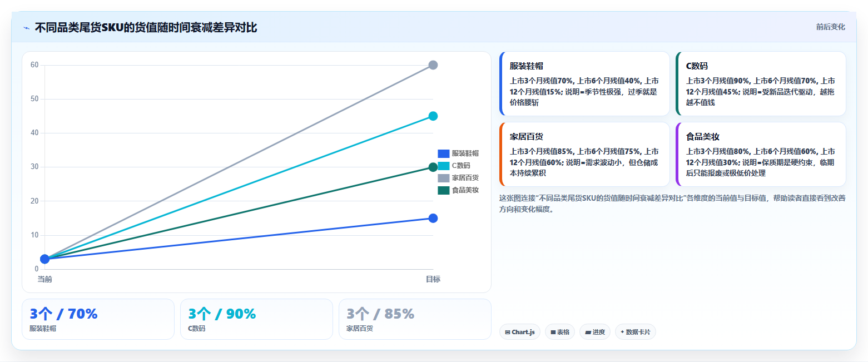Image resolution: width=868 pixels, height=362 pixels.
Task: Click the blue 服装鞋帽 legend color box
Action: coord(443,153)
